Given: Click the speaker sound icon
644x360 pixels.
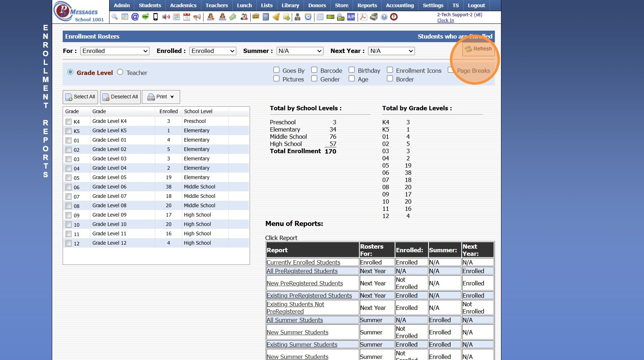Looking at the screenshot, I should pos(166,17).
